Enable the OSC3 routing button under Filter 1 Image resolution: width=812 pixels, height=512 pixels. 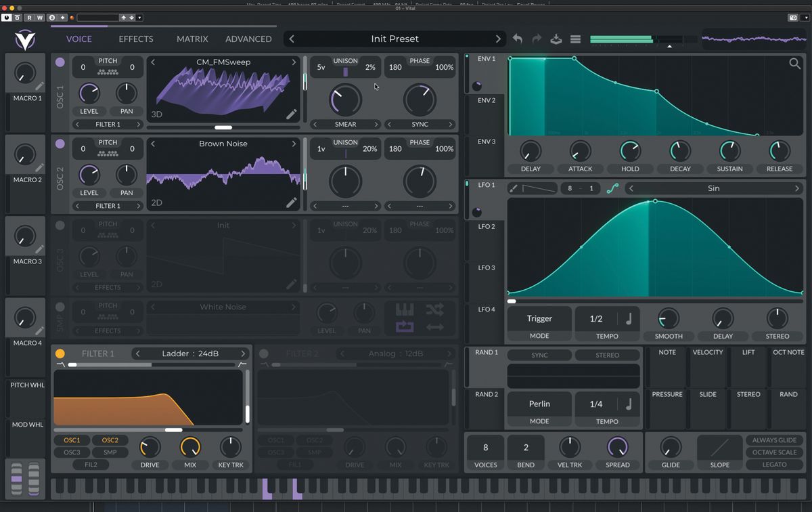pos(71,451)
